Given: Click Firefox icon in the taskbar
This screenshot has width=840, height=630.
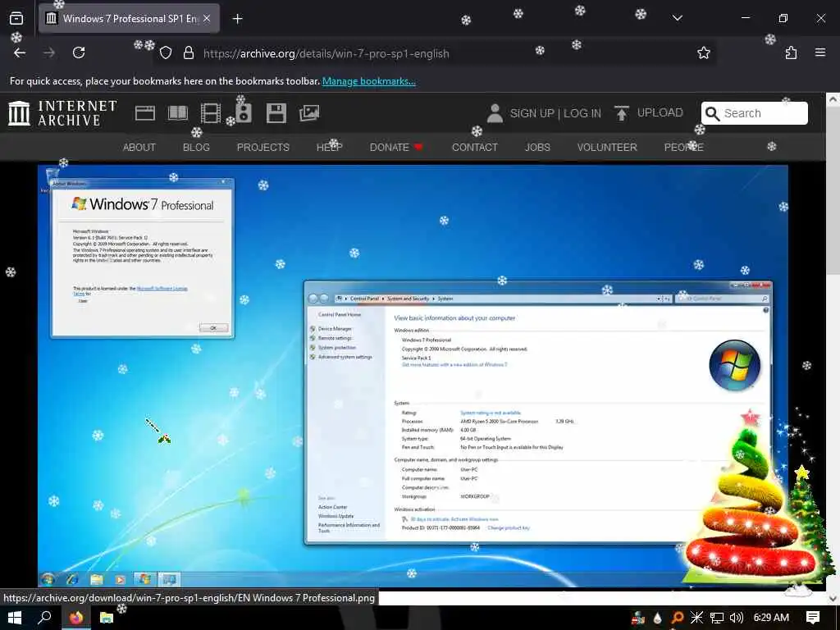Looking at the screenshot, I should coord(76,618).
